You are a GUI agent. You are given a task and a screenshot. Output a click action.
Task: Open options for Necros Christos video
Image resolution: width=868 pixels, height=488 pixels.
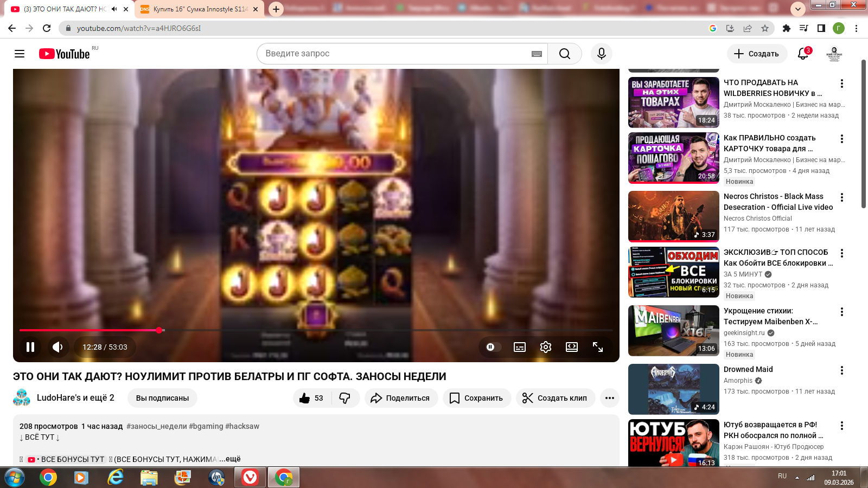click(x=842, y=197)
